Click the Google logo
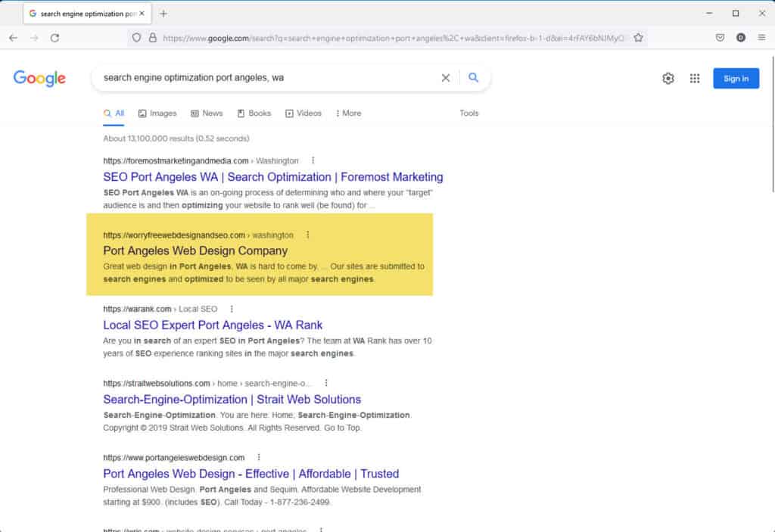Viewport: 775px width, 532px height. click(x=39, y=78)
